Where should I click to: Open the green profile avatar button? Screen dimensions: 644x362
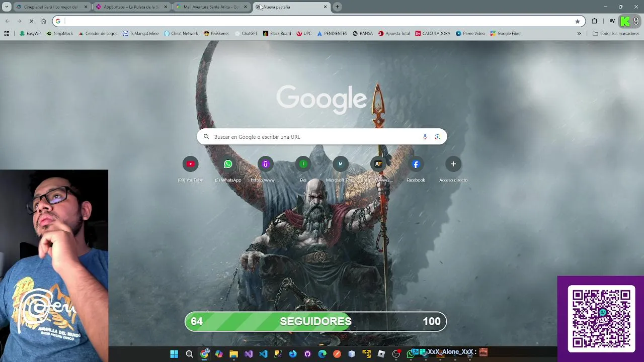[x=625, y=21]
